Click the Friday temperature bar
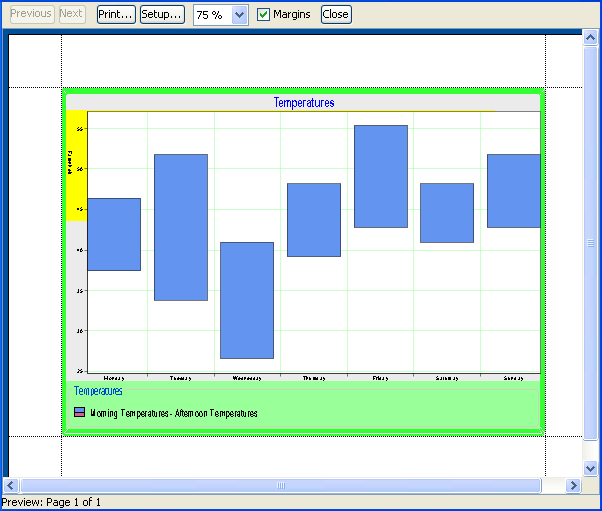This screenshot has height=511, width=602. click(380, 176)
